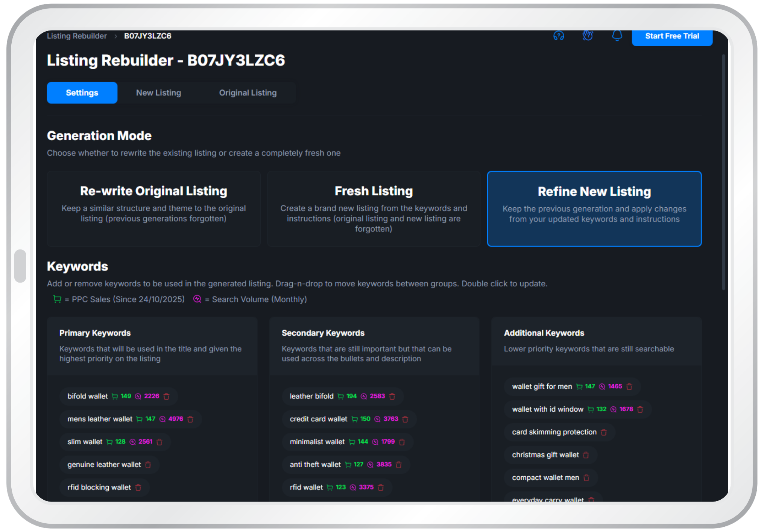Remove the mens leather wallet keyword
This screenshot has height=532, width=764.
[x=190, y=419]
